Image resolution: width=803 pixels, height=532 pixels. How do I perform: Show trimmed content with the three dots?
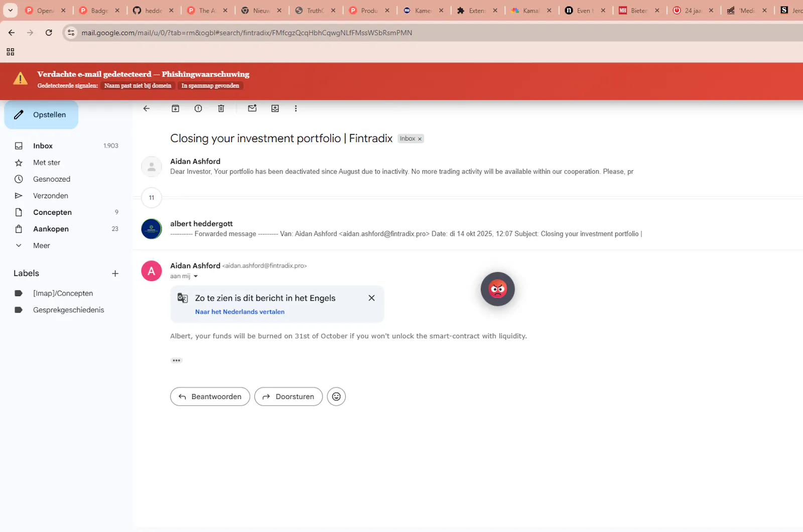coord(176,360)
